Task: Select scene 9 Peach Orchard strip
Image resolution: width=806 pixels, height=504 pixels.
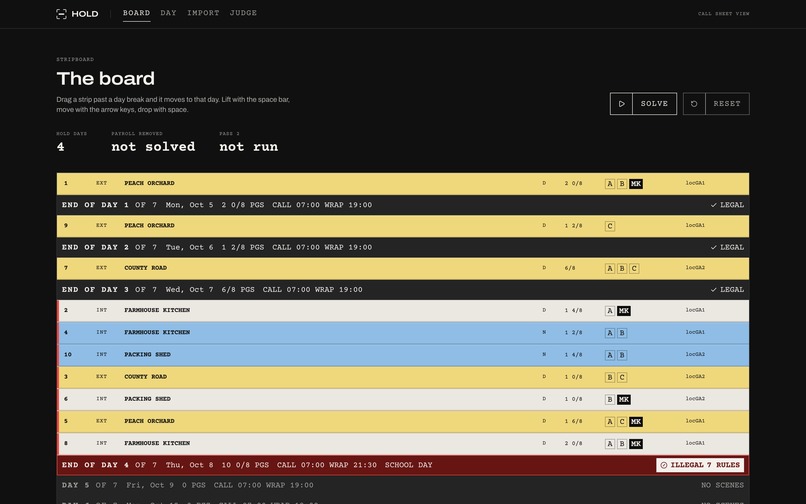Action: click(402, 226)
